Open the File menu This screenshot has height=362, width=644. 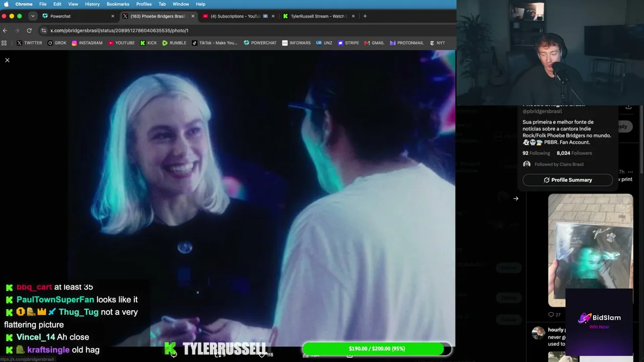pos(43,4)
